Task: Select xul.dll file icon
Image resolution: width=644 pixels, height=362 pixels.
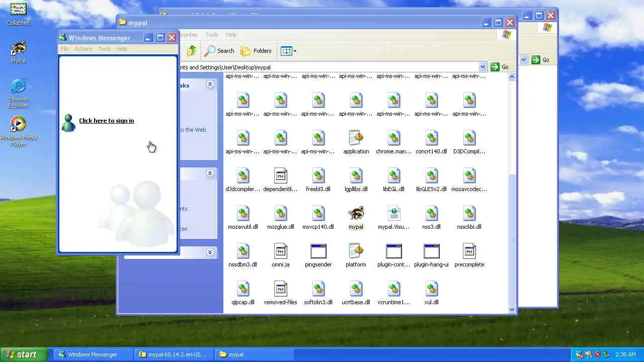Action: pos(431,289)
